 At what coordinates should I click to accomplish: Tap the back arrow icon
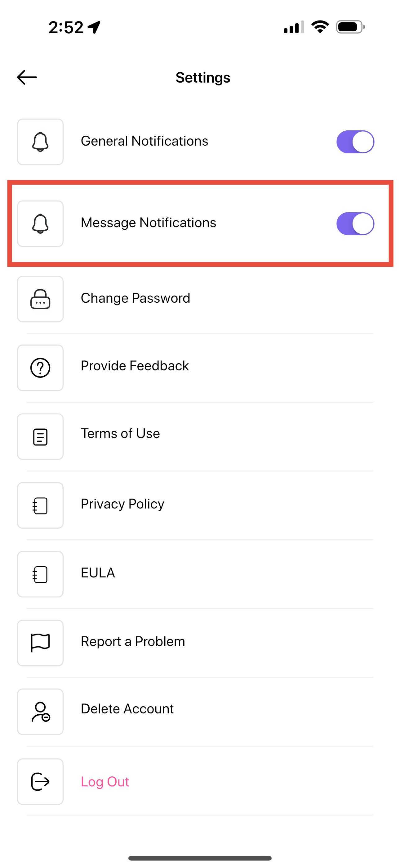27,77
